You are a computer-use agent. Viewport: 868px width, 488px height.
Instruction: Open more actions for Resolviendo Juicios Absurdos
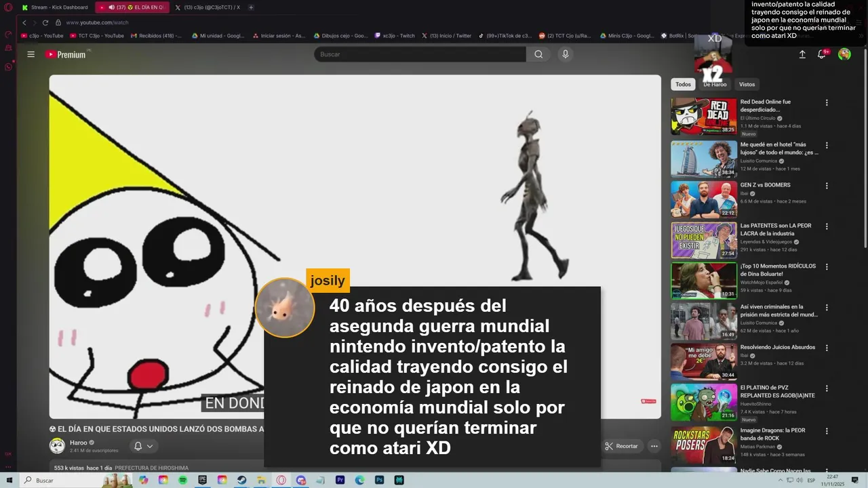coord(827,348)
